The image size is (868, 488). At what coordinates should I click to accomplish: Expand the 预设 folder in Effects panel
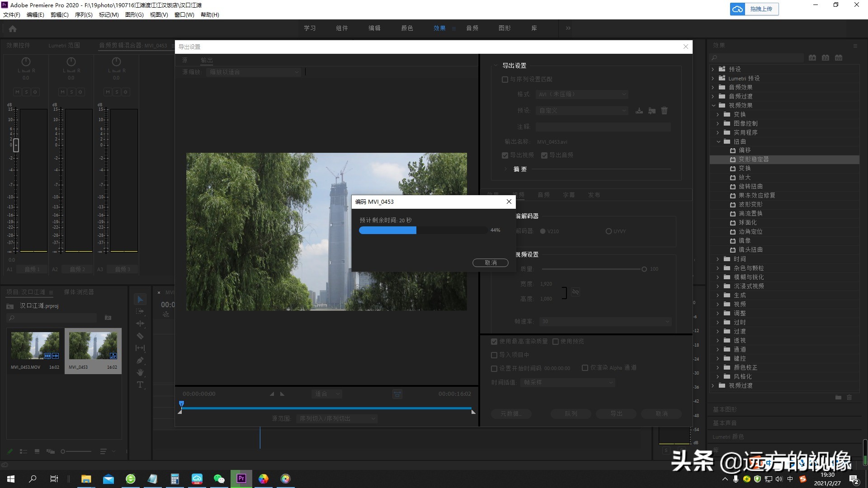713,69
